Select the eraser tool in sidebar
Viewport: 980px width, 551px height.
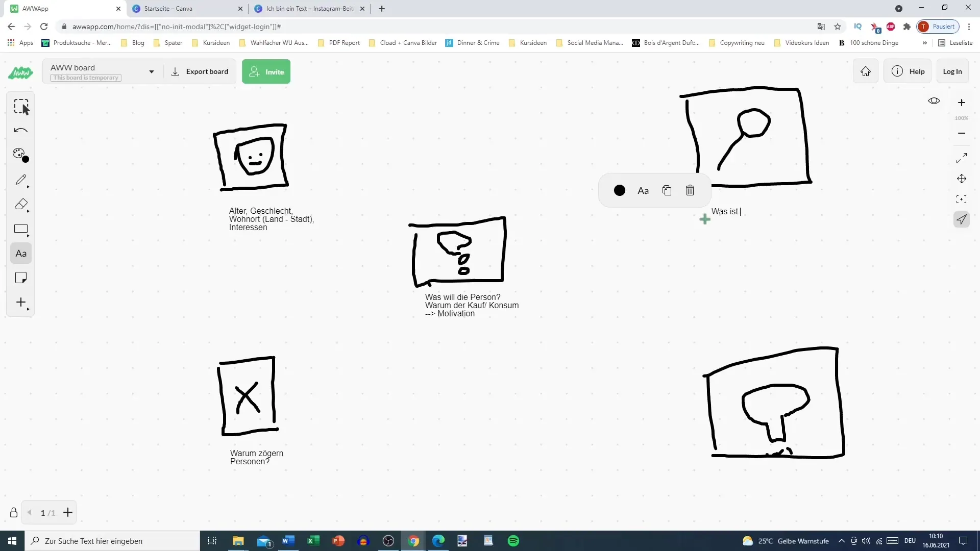20,204
